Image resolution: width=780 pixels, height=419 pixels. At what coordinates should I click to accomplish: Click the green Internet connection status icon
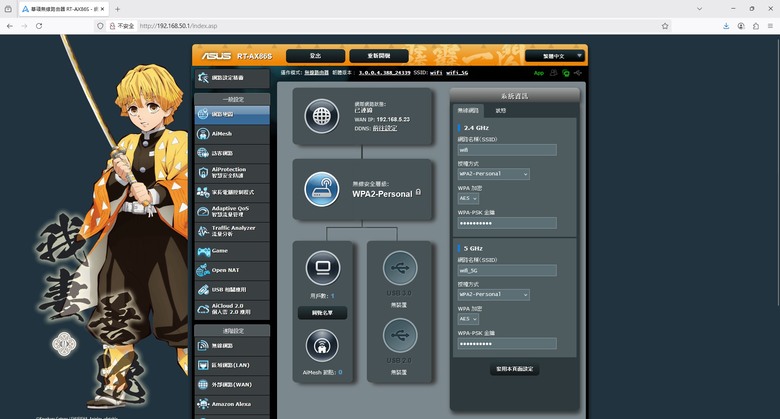pos(566,73)
